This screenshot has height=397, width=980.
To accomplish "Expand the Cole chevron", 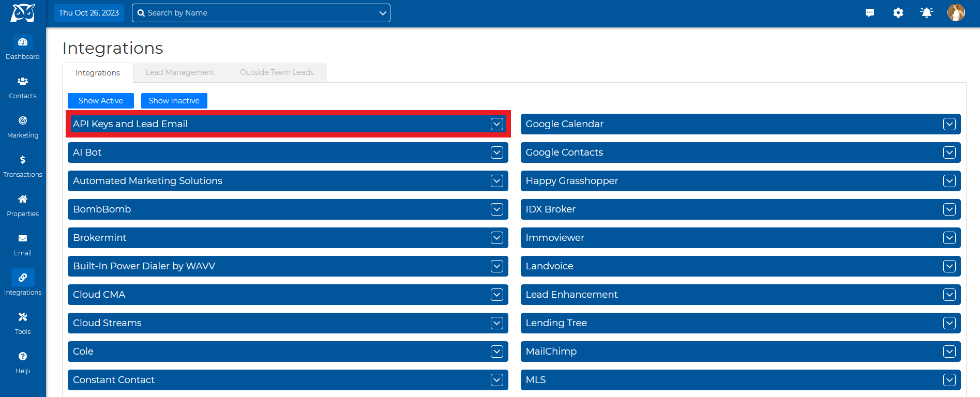I will click(x=497, y=352).
